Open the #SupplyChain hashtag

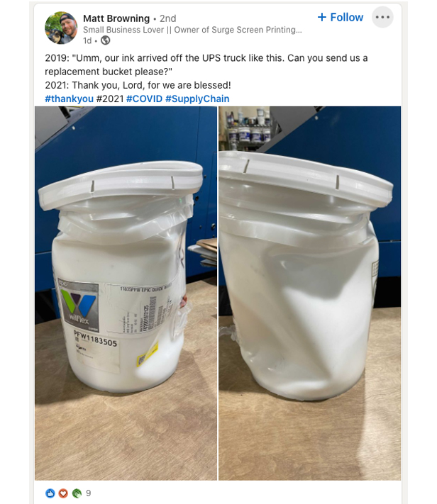[197, 99]
